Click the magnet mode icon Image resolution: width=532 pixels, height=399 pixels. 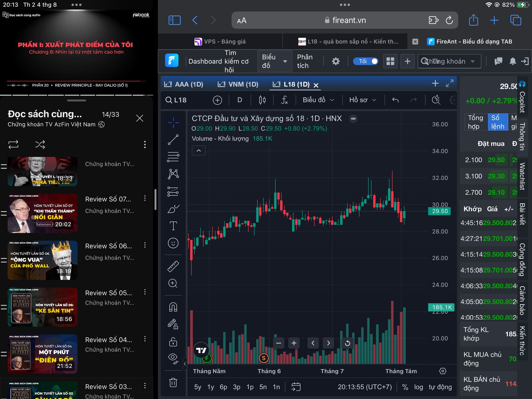[x=173, y=307]
